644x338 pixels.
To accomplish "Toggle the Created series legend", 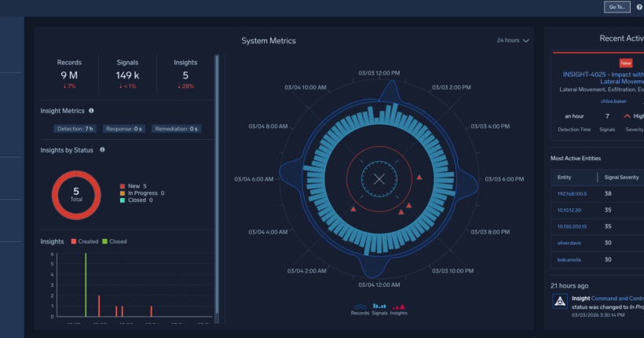I will (85, 241).
